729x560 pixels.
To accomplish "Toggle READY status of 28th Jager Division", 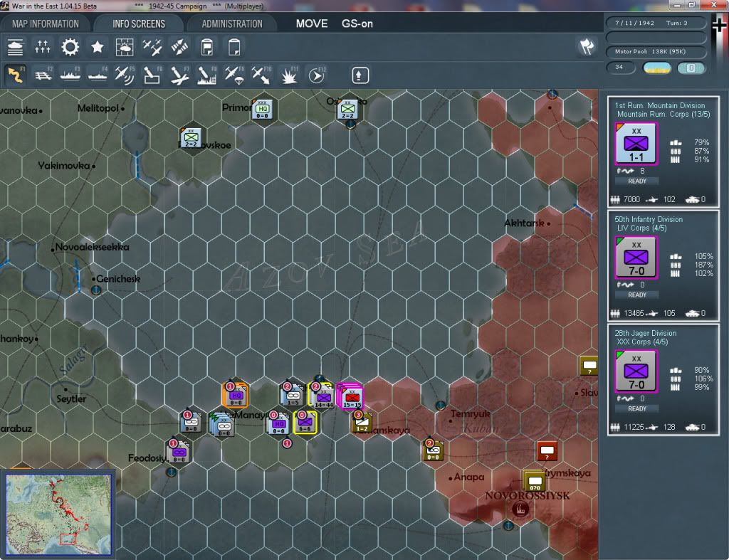I will coord(637,409).
